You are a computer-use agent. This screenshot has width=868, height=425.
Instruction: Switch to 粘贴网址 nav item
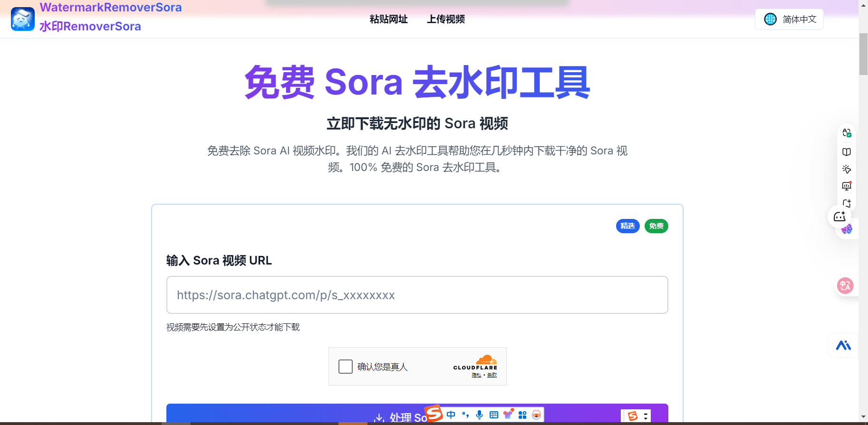click(x=388, y=19)
